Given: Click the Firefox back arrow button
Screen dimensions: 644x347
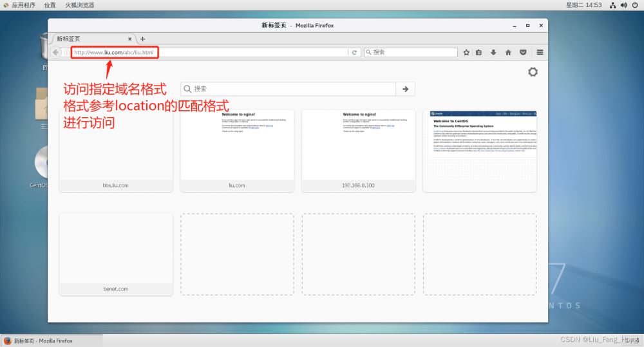Looking at the screenshot, I should pyautogui.click(x=55, y=53).
